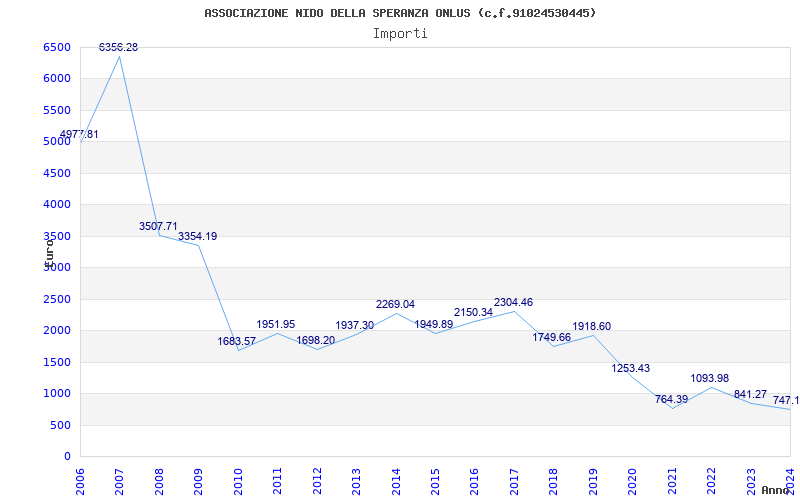The width and height of the screenshot is (800, 500).
Task: Click the x-axis year label 2018
Action: pos(554,482)
